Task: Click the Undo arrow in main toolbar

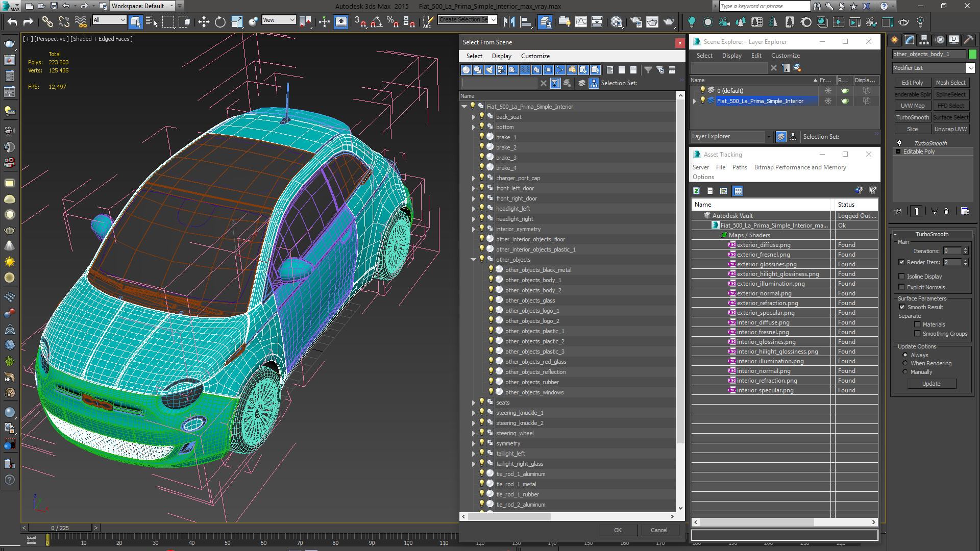Action: click(x=12, y=22)
